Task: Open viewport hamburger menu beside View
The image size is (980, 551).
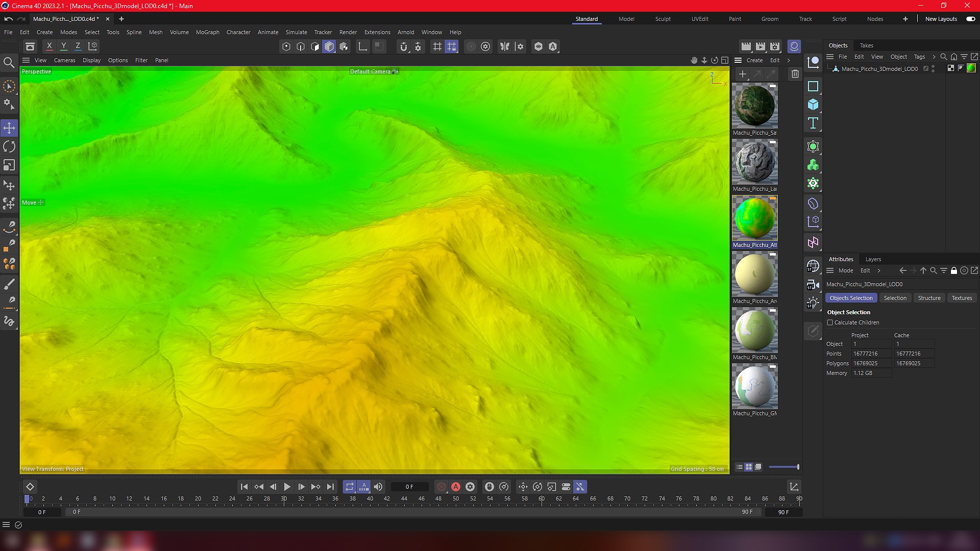Action: click(26, 60)
